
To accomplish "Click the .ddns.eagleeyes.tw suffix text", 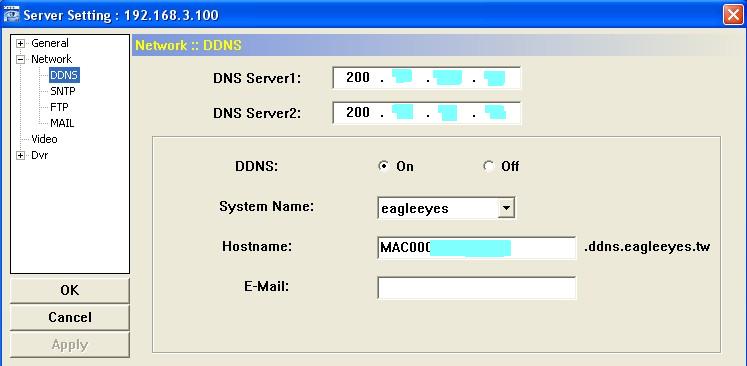I will pos(646,247).
